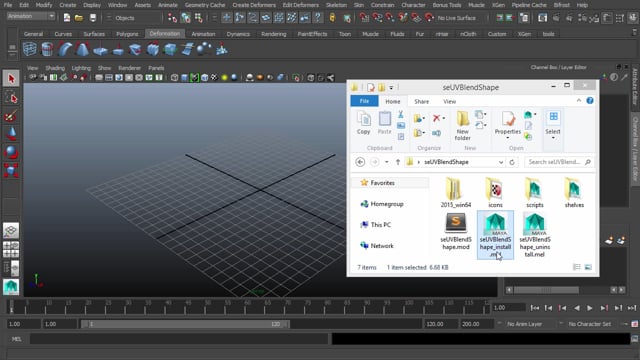640x360 pixels.
Task: Click the time range slider bar
Action: 186,324
